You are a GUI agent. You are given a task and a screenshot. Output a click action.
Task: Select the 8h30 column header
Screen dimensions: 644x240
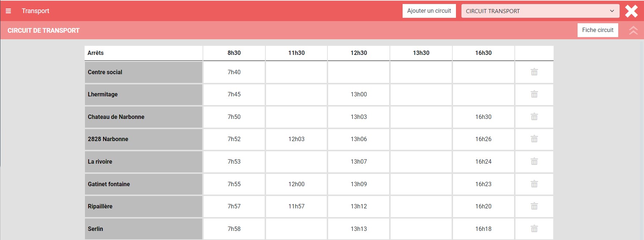point(234,53)
